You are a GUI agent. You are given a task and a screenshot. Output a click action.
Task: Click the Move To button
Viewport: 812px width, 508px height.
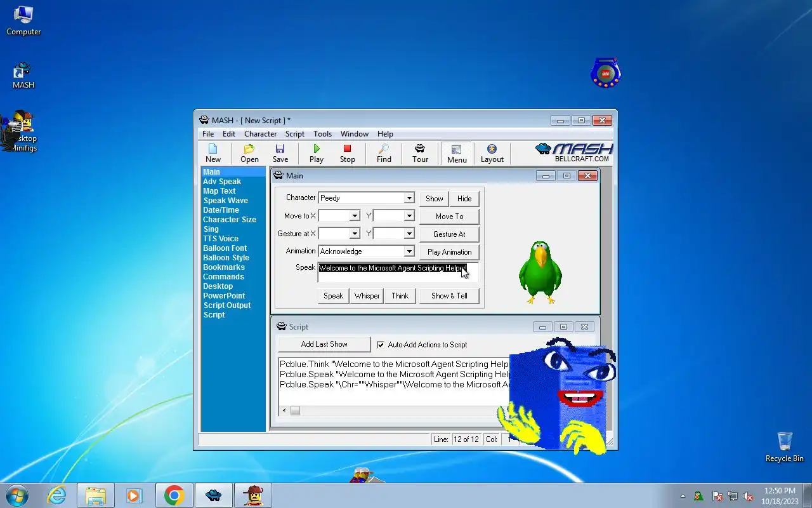449,216
